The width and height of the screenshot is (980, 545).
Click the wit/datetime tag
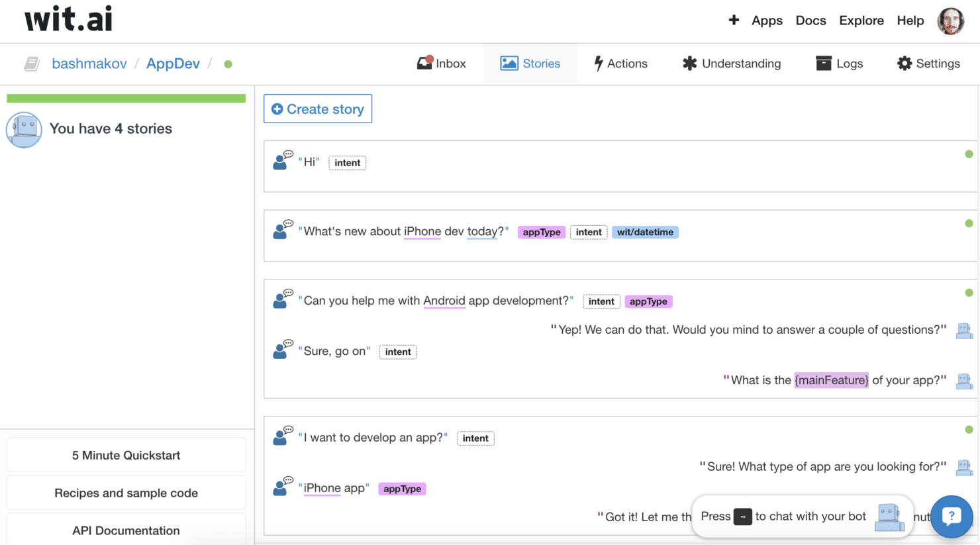645,232
